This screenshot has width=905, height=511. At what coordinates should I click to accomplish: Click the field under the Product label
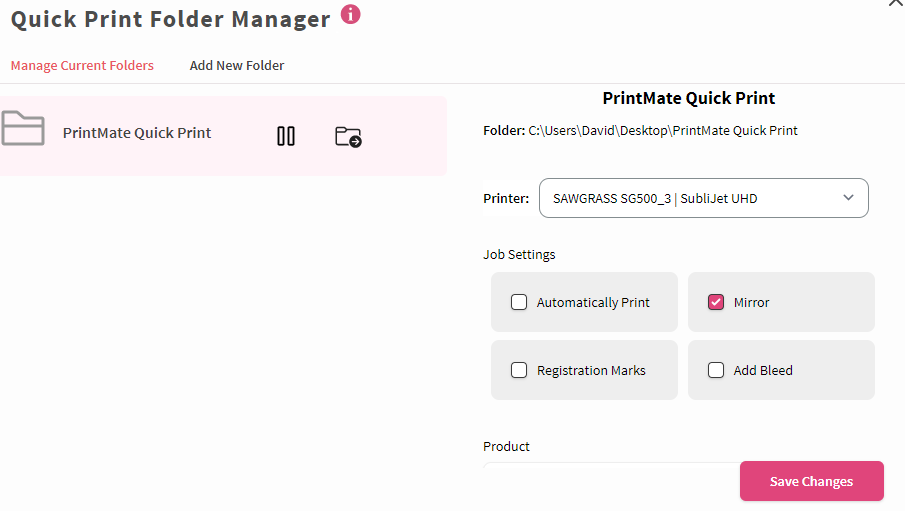tap(611, 464)
